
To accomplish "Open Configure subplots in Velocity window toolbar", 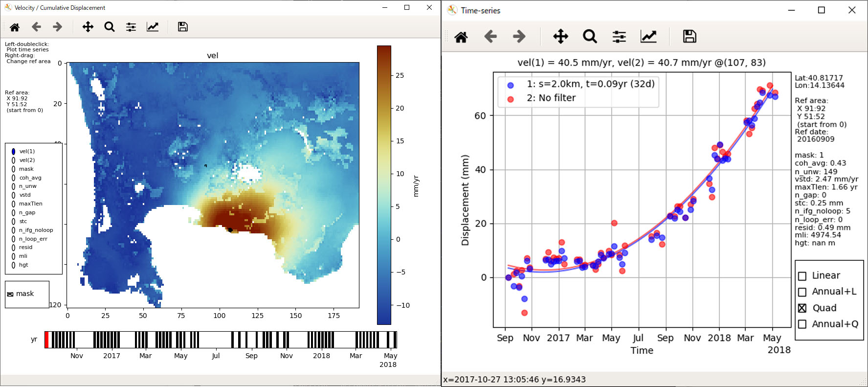I will point(131,27).
